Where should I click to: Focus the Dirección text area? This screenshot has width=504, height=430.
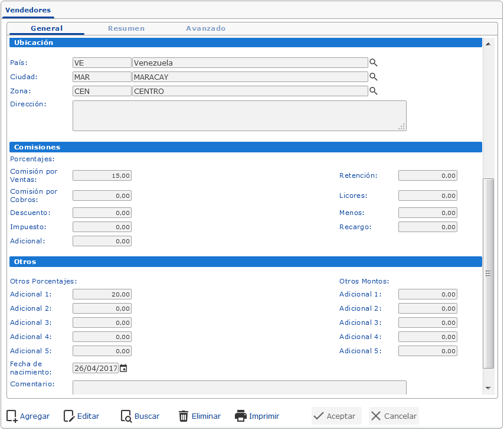(239, 115)
